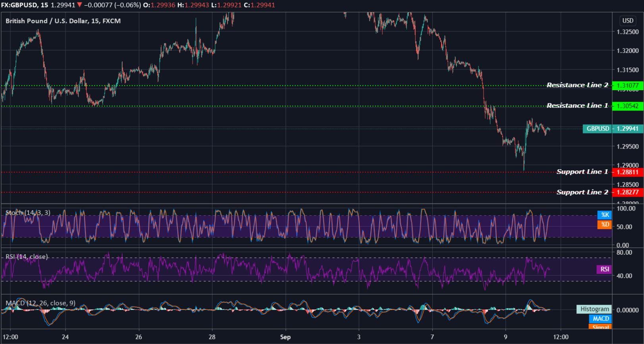
Task: Click the 1.29500 price axis label
Action: [x=628, y=147]
